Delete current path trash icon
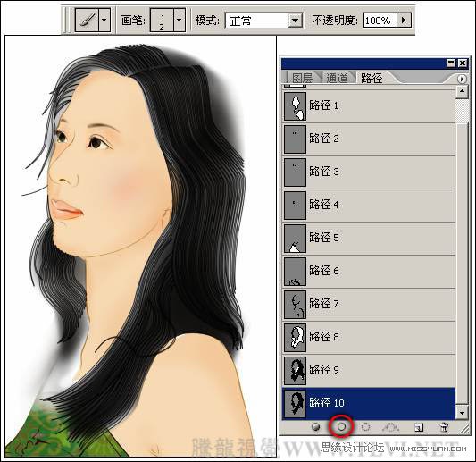This screenshot has height=462, width=476. (444, 427)
